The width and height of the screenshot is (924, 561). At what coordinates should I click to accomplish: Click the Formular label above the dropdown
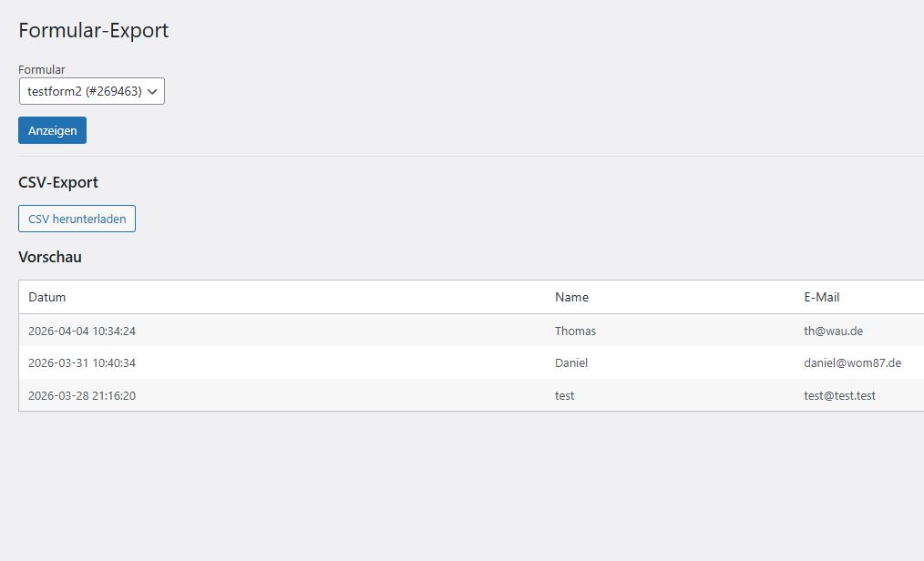pos(42,69)
